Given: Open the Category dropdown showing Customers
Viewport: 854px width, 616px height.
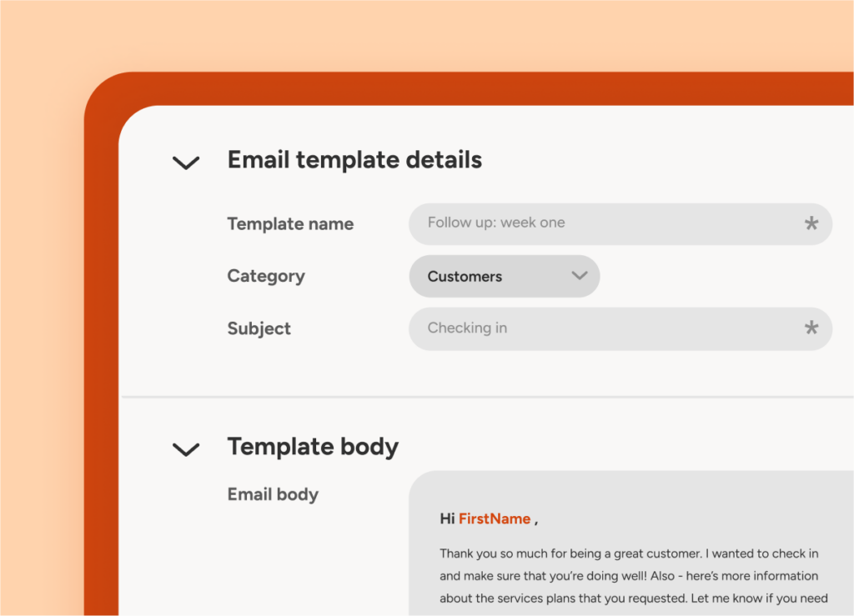Looking at the screenshot, I should (x=504, y=276).
